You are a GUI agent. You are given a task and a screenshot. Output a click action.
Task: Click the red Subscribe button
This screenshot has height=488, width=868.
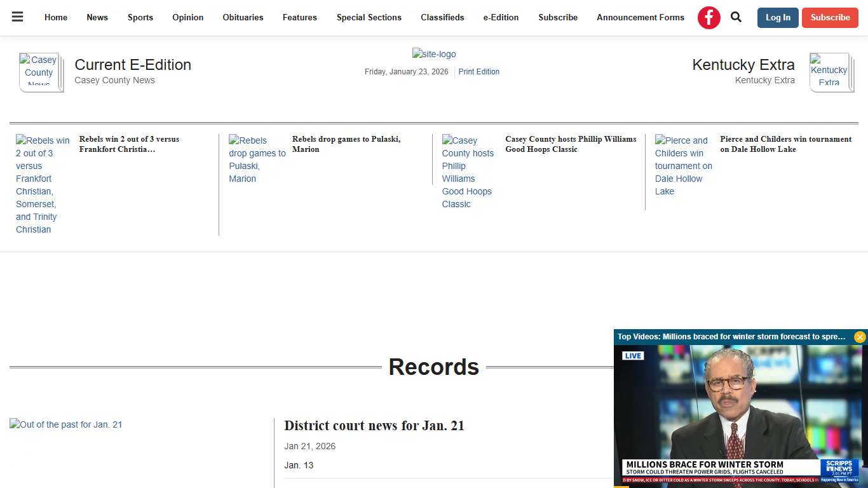tap(830, 18)
